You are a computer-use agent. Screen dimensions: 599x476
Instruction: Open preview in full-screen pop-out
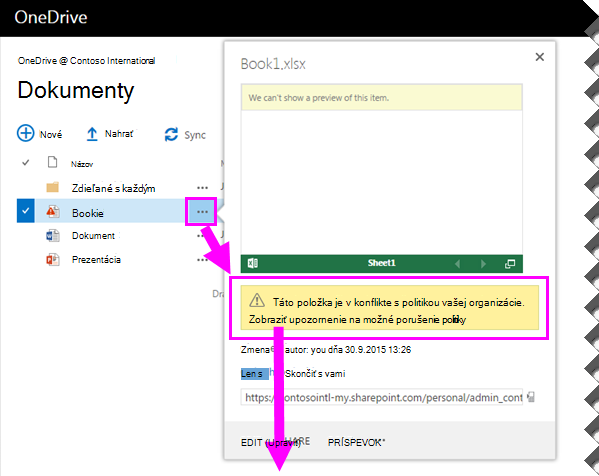[x=510, y=264]
